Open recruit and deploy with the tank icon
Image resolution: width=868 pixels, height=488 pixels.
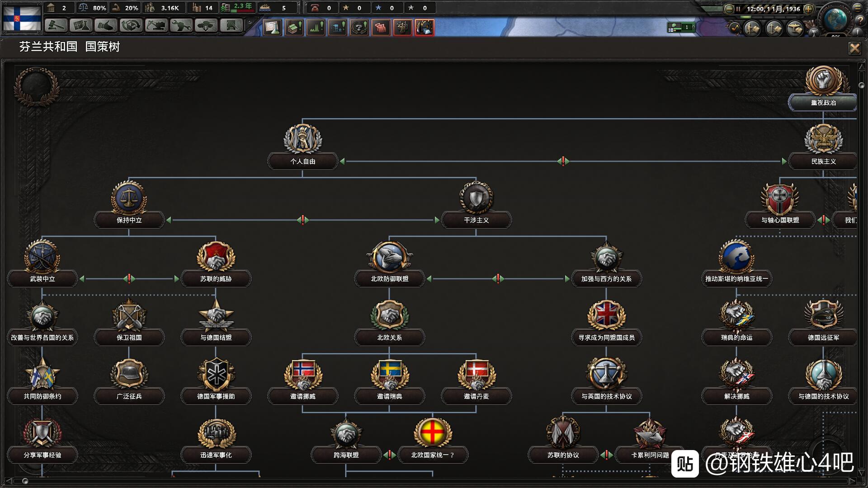pos(206,26)
